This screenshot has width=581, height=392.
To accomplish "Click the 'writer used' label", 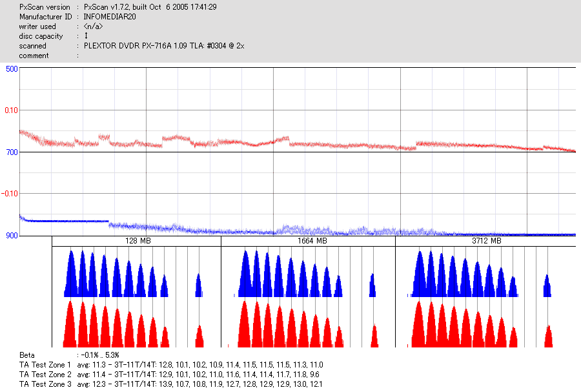I will pyautogui.click(x=37, y=26).
